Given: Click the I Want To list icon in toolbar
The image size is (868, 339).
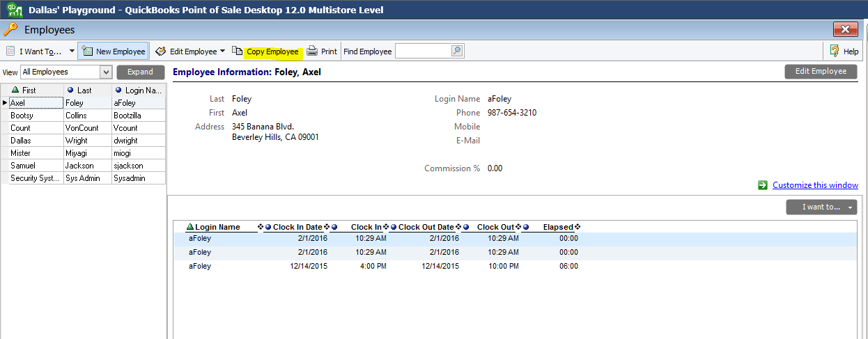Looking at the screenshot, I should (10, 52).
